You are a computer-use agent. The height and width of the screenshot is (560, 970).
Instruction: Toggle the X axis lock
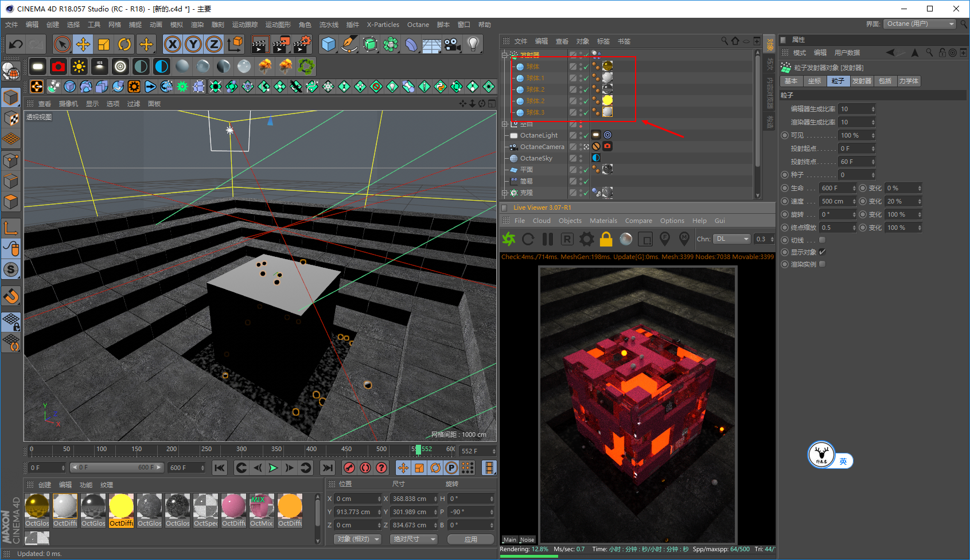pyautogui.click(x=173, y=44)
